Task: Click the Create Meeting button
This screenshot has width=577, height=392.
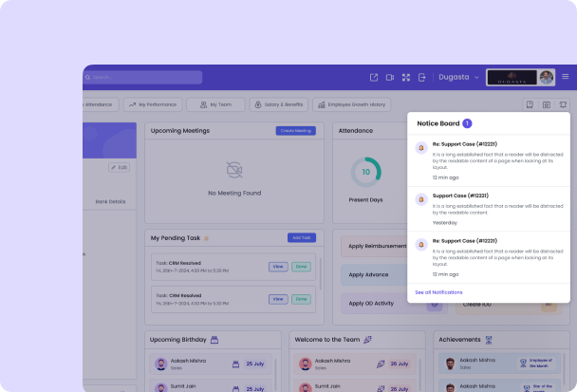Action: [296, 131]
